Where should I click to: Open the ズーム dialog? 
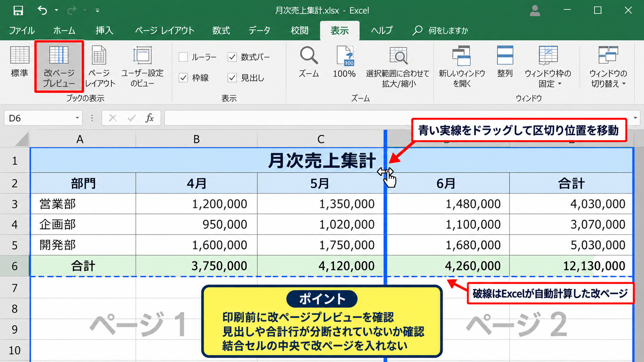click(x=309, y=62)
